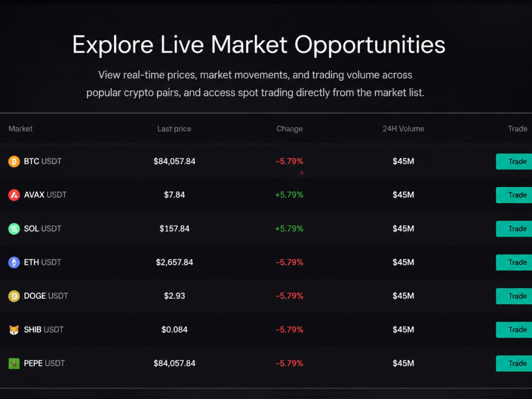This screenshot has height=399, width=532.
Task: Open Trade for SHIB USDT
Action: (514, 329)
